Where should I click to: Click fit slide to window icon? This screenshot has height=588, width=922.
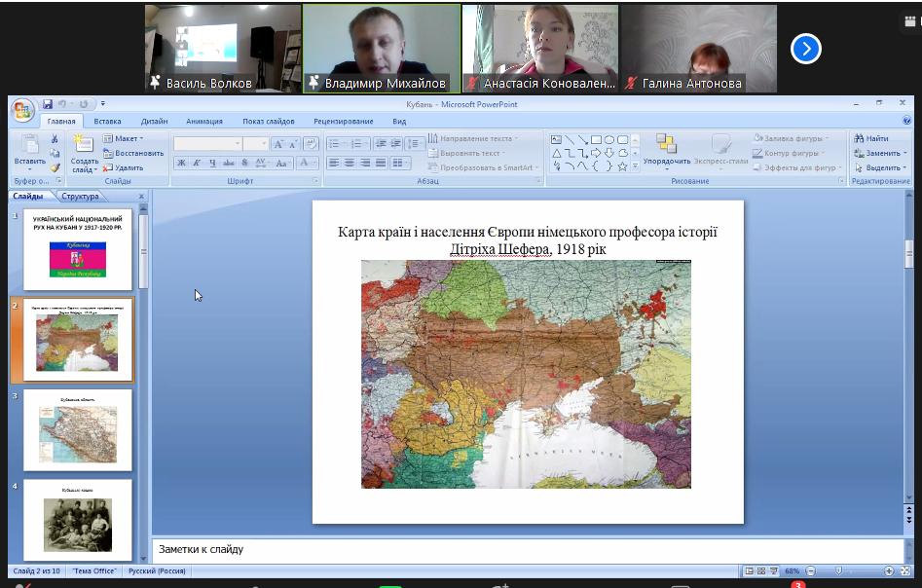904,570
